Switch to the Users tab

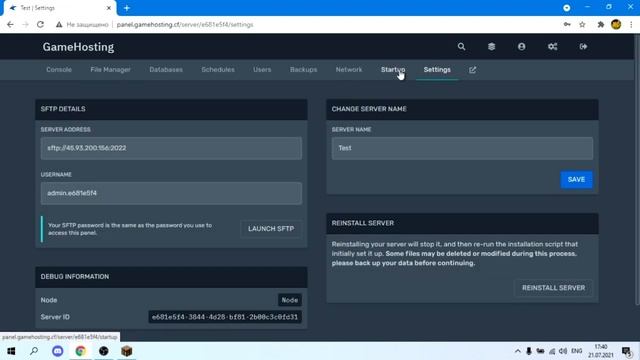(x=262, y=70)
